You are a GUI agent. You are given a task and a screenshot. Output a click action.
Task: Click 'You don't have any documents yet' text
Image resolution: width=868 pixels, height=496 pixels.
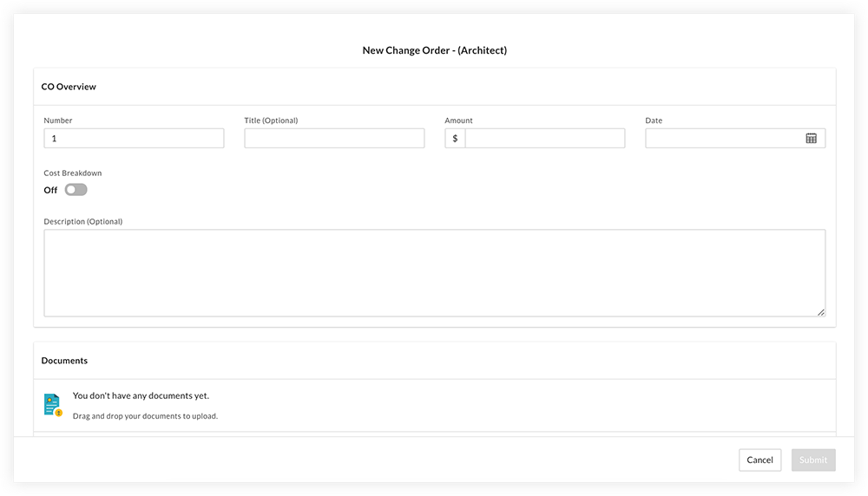click(x=141, y=396)
